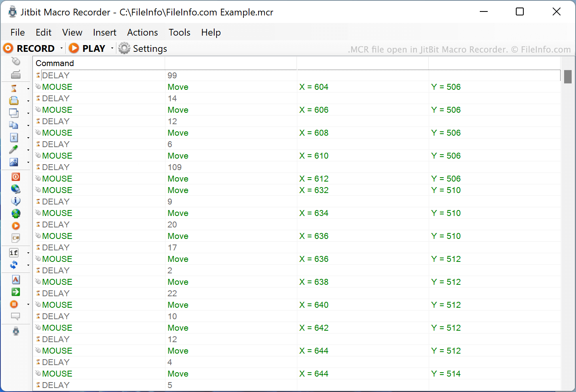Select the MOUSE row with X = 632
This screenshot has height=392, width=576.
tap(297, 190)
